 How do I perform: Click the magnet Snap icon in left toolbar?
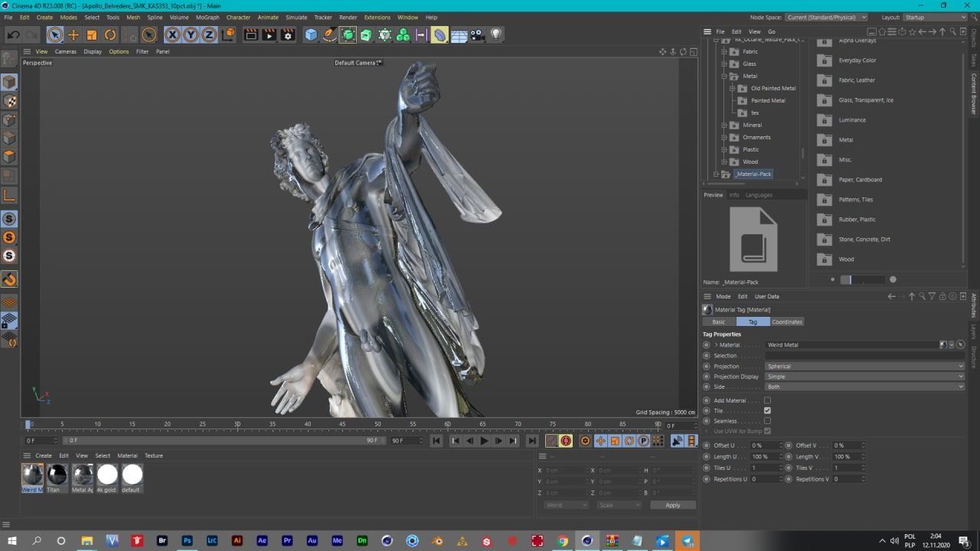point(9,279)
